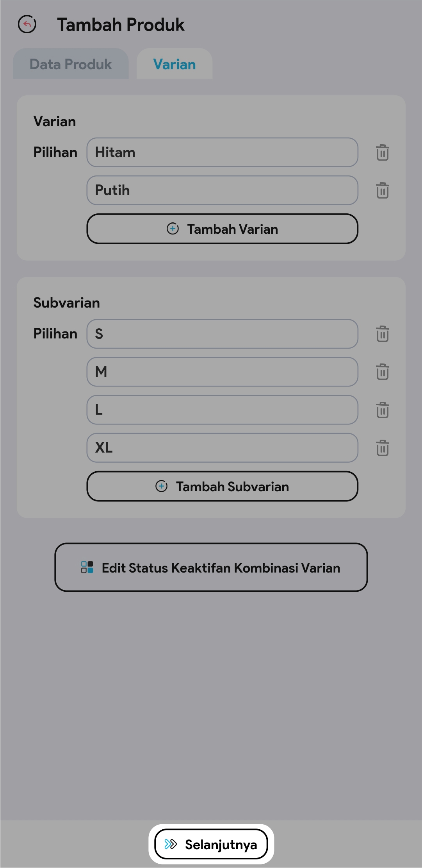Focus the S subvariant field
The image size is (422, 868).
click(222, 334)
